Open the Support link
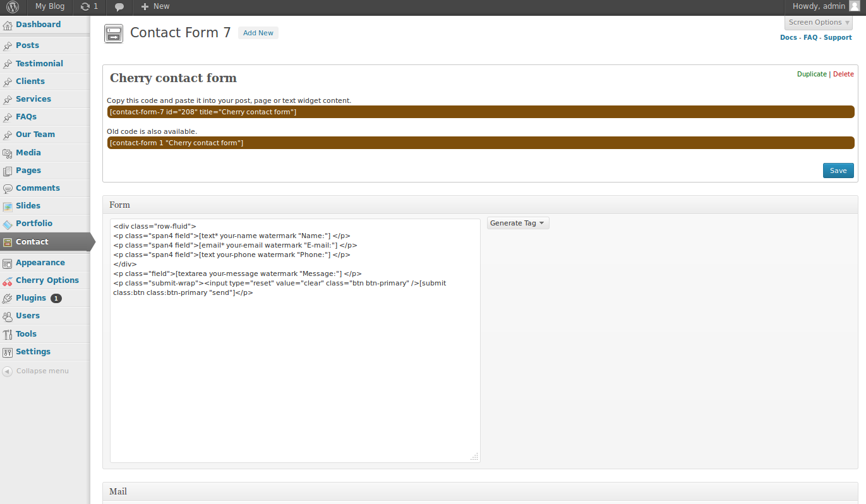 838,37
